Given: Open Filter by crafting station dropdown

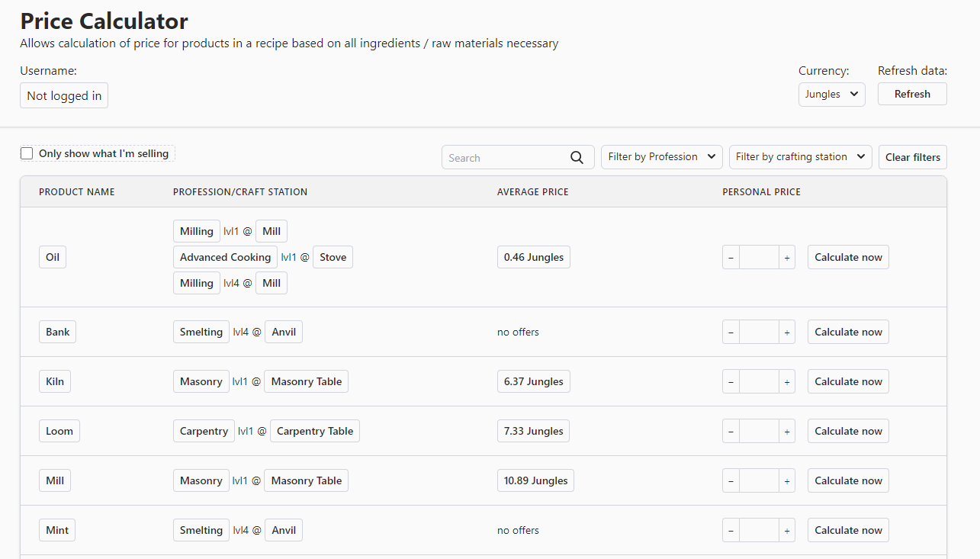Looking at the screenshot, I should [x=801, y=157].
